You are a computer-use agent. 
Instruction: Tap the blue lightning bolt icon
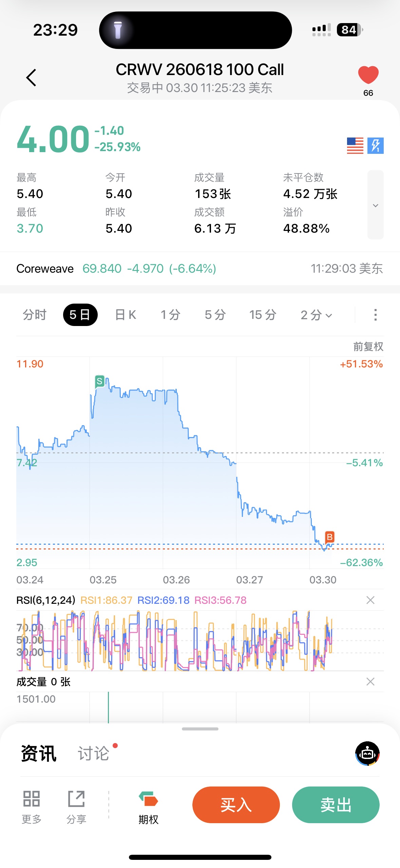[x=375, y=146]
